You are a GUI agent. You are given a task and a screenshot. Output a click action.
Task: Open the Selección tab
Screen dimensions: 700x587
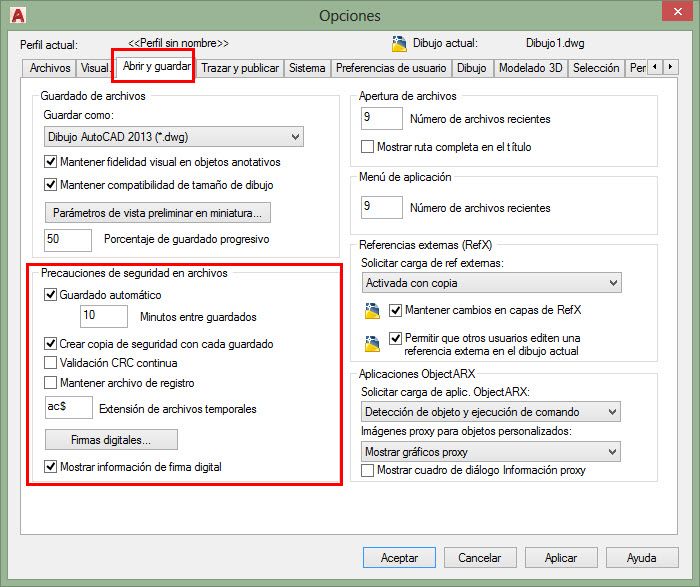click(x=596, y=68)
